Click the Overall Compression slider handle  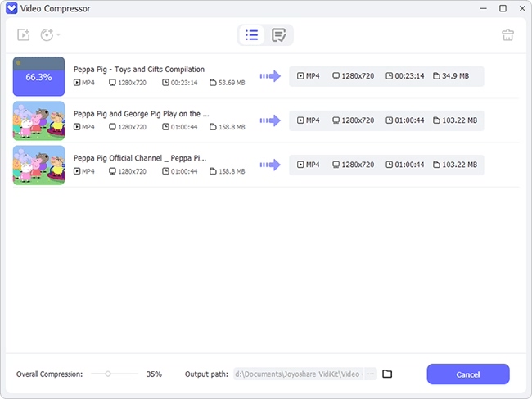pyautogui.click(x=108, y=374)
